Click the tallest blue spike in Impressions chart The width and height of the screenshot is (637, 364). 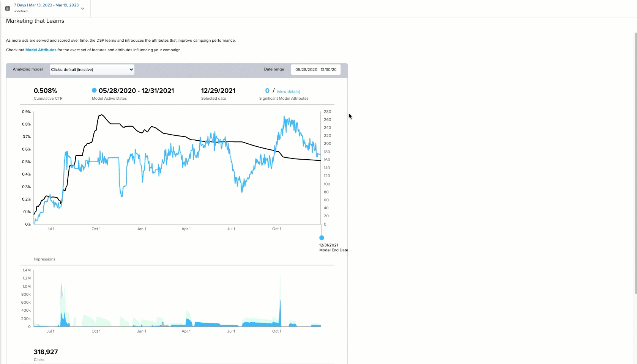(280, 302)
